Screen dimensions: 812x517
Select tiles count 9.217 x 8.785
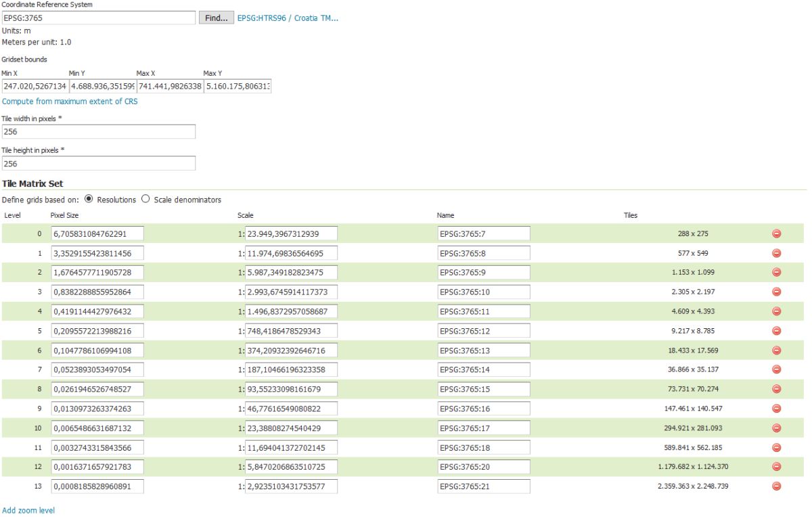(693, 330)
